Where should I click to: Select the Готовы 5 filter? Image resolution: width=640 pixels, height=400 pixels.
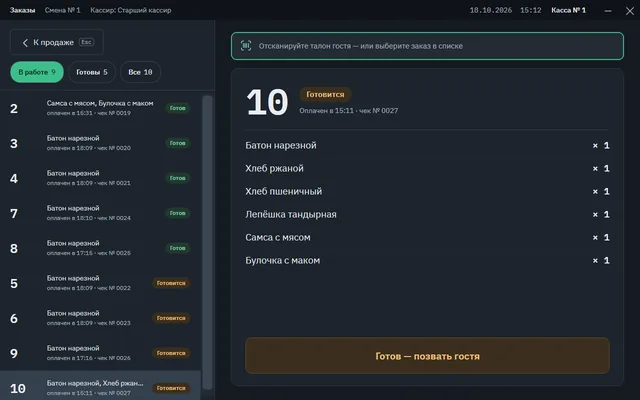click(x=92, y=72)
